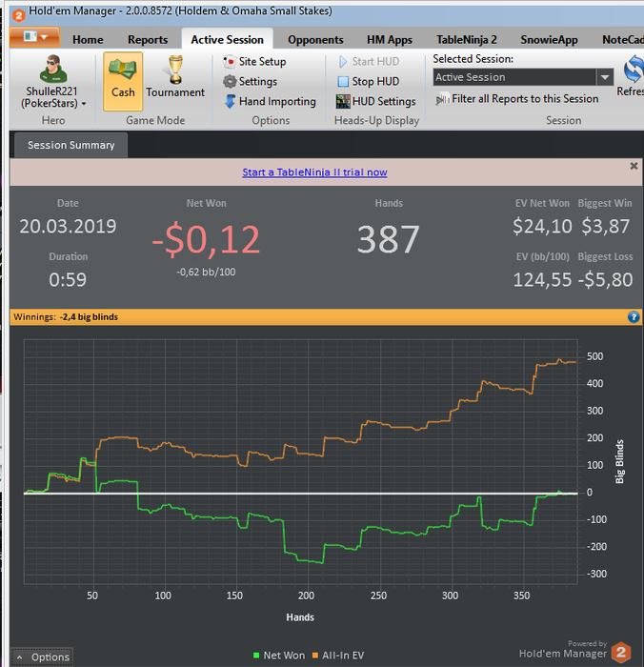
Task: Open HUD Settings
Action: (375, 101)
